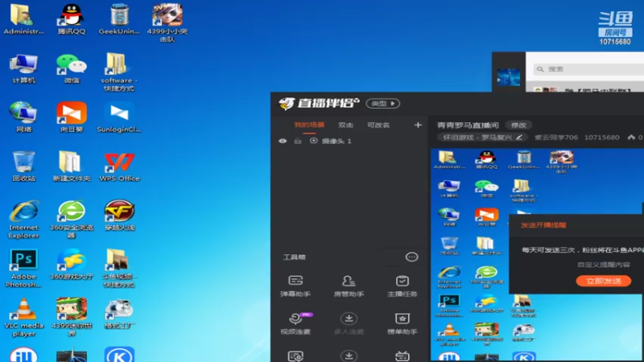Select the 新建文件夹 folder icon
The height and width of the screenshot is (362, 644).
coord(72,167)
